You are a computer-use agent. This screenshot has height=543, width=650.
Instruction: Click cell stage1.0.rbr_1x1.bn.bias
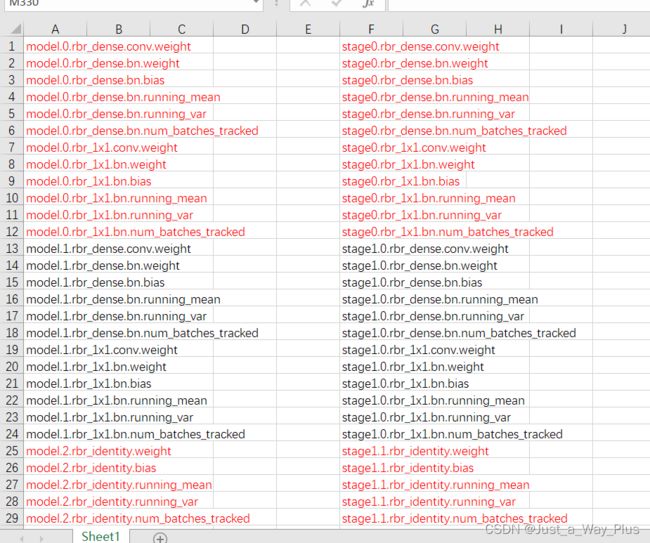(405, 383)
